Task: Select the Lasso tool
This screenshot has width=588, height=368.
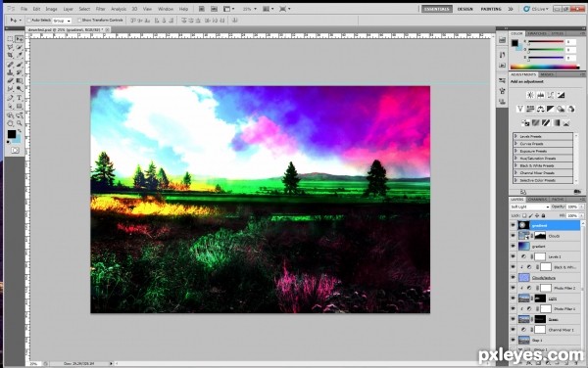Action: click(10, 48)
